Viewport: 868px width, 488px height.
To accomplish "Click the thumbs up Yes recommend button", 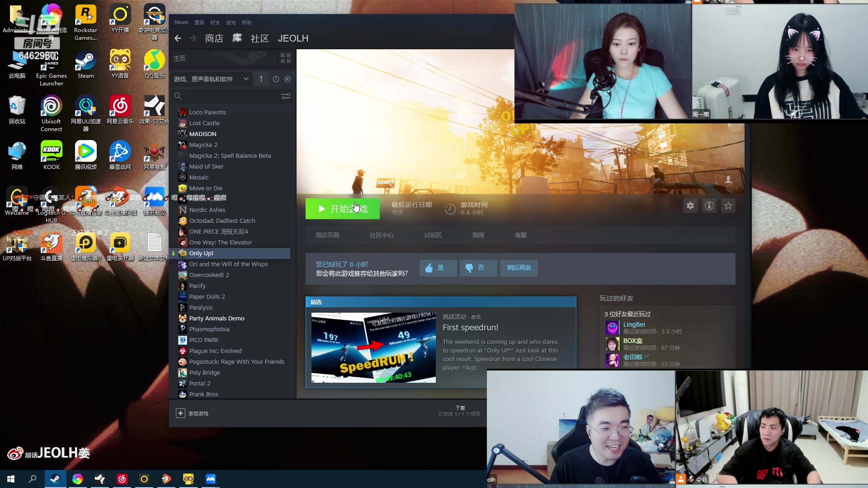I will click(437, 268).
